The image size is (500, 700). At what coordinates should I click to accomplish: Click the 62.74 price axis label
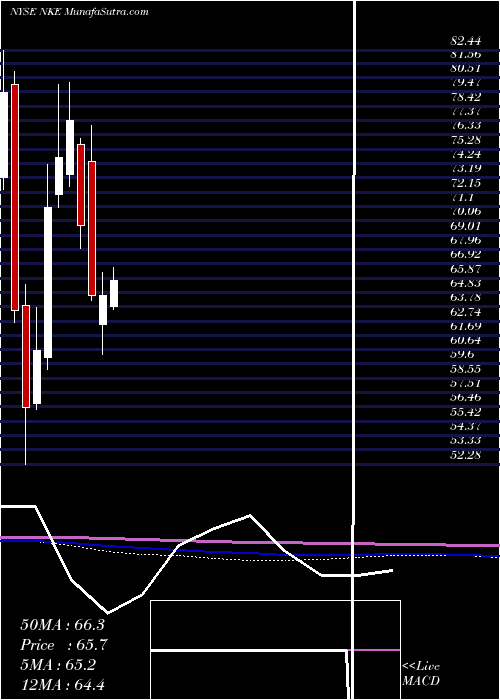[x=466, y=312]
